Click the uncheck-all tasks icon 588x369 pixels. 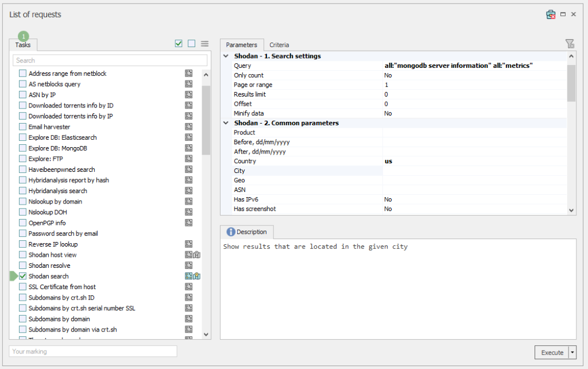(192, 44)
